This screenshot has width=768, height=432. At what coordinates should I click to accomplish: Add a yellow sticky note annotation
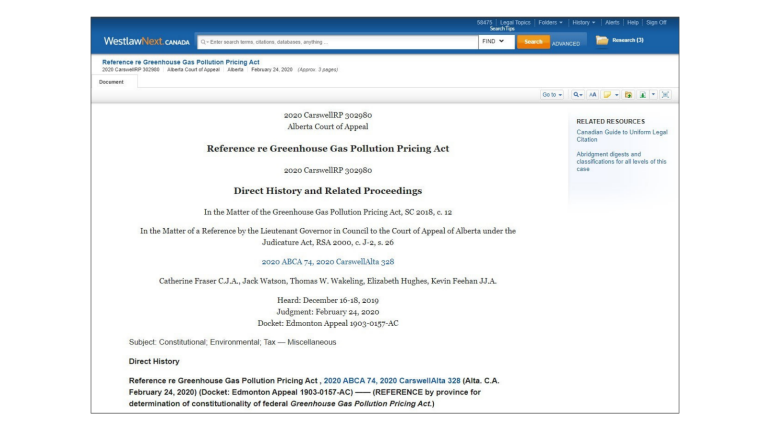[x=607, y=95]
